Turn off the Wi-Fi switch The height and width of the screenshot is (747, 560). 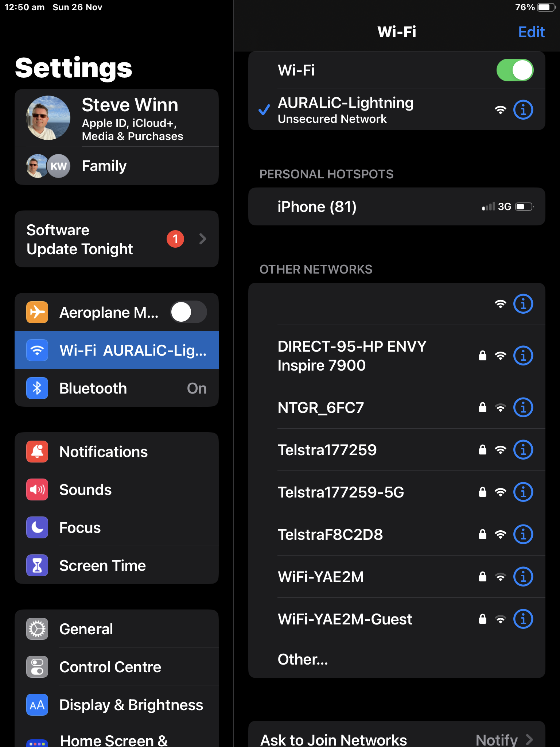(515, 70)
